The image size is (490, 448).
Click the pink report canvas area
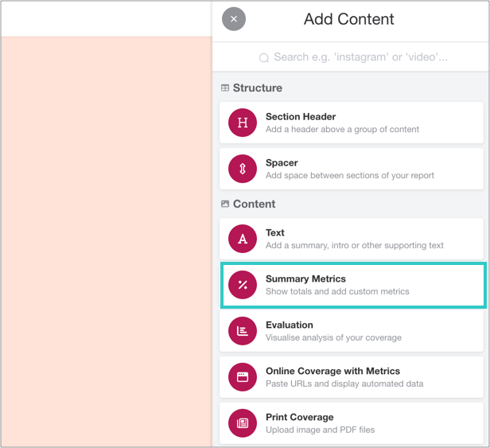[x=106, y=239]
